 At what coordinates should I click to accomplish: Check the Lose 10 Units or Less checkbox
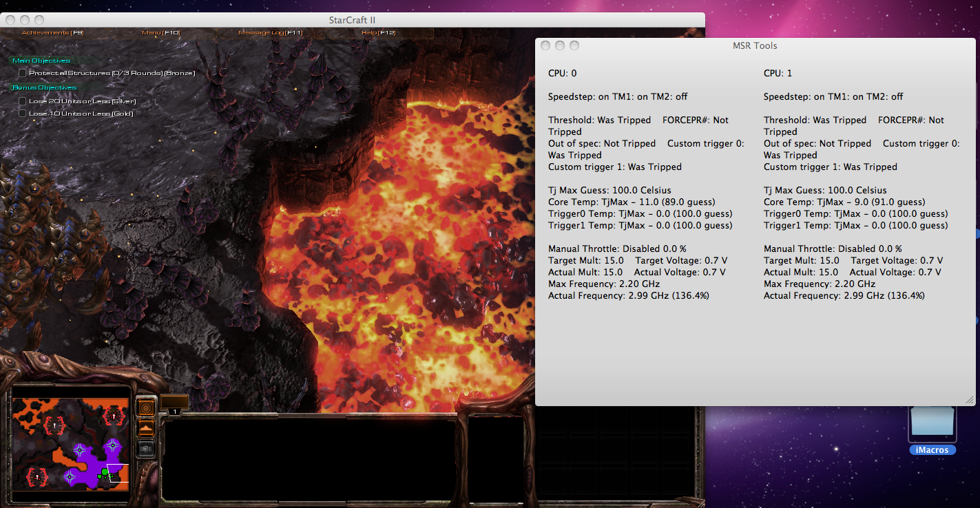23,113
